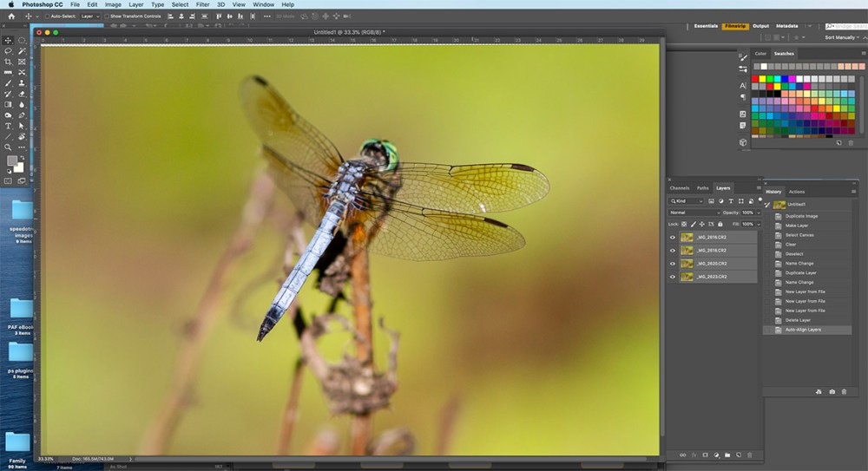Click the type layer filter icon

tap(731, 201)
